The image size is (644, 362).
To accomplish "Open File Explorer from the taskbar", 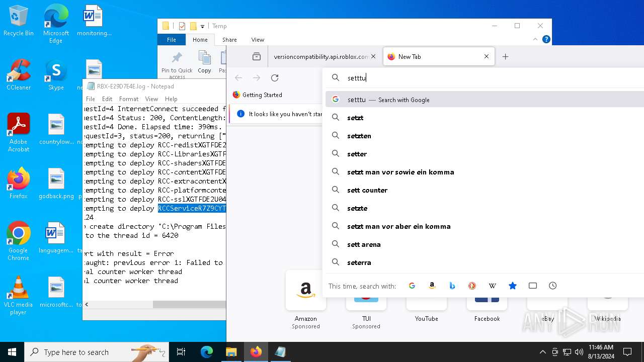I will coord(231,352).
